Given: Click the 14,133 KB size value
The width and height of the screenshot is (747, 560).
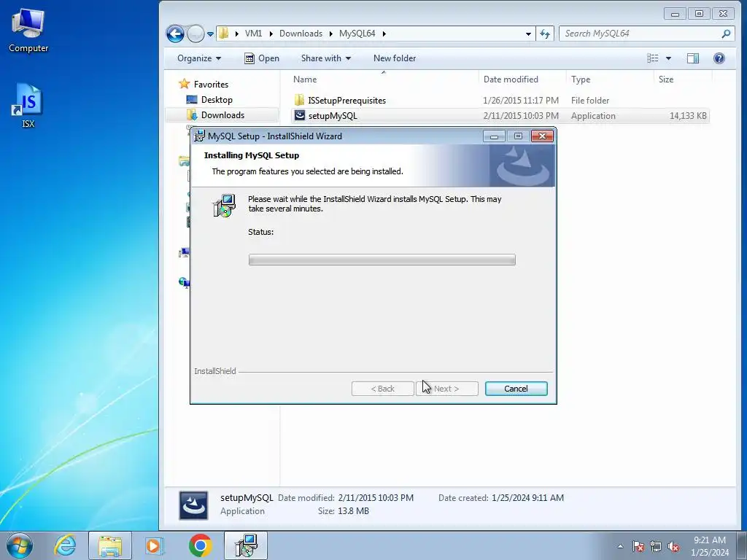Looking at the screenshot, I should (688, 116).
